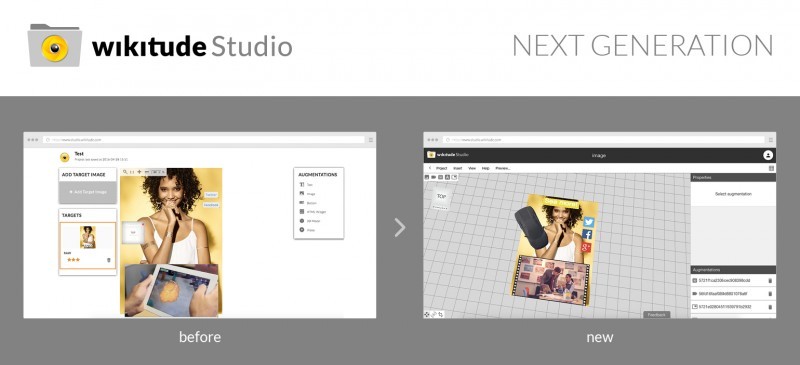The image size is (800, 365).
Task: Select the Facebook icon augmentation on the 3D canvas
Action: tap(587, 235)
